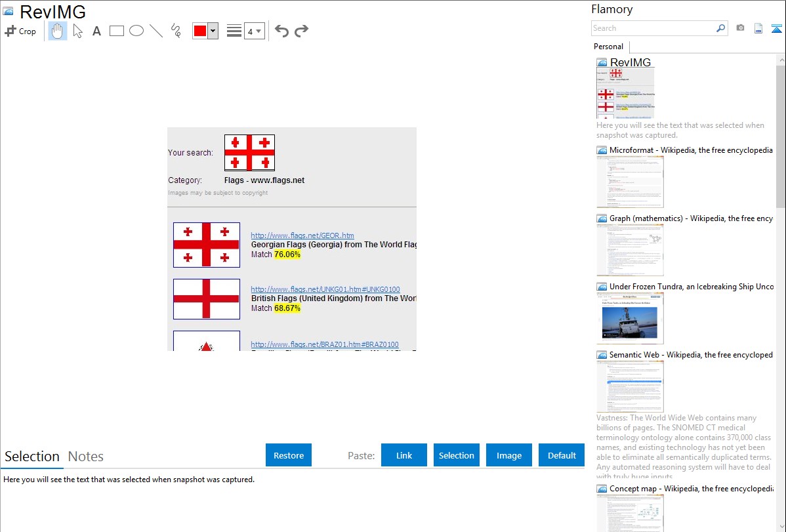The image size is (786, 532).
Task: Click the British flag result thumbnail
Action: (x=207, y=299)
